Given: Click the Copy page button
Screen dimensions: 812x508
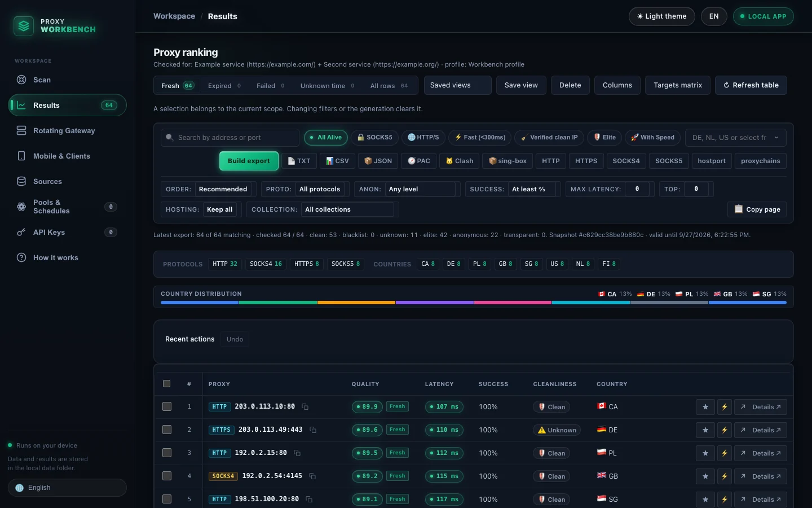Looking at the screenshot, I should pos(757,209).
